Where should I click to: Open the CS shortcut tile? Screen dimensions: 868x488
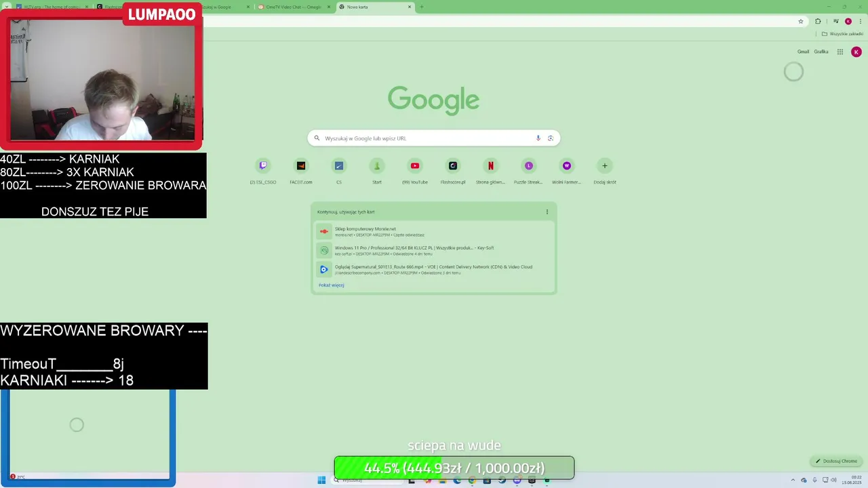339,171
